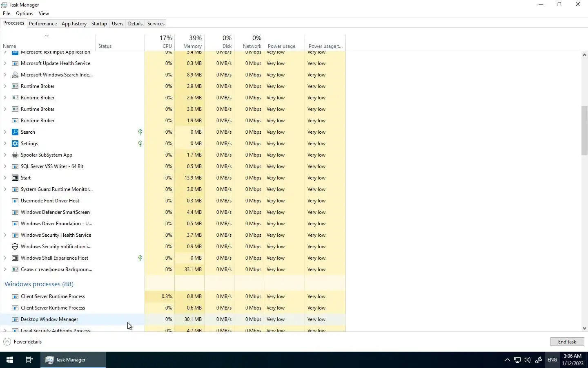Screen dimensions: 588x368
Task: Sort processes by Memory column header
Action: tap(189, 42)
